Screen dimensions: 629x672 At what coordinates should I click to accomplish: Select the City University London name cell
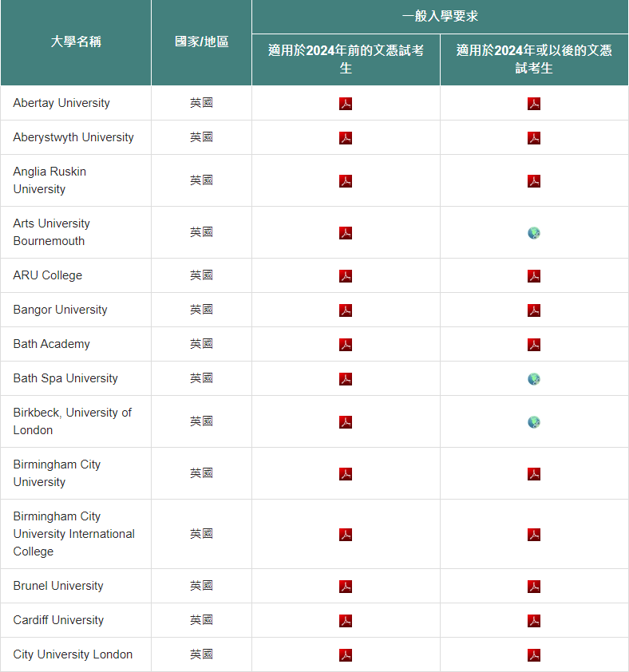click(x=76, y=654)
